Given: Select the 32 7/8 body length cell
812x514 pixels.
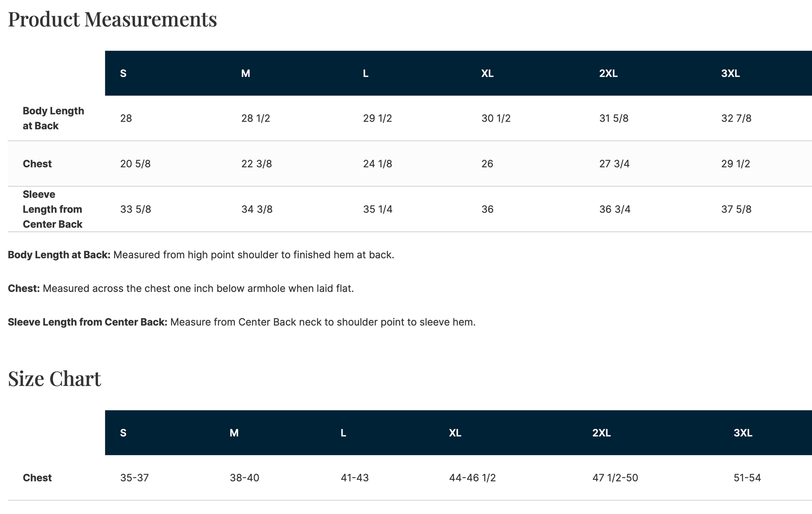Looking at the screenshot, I should [736, 118].
